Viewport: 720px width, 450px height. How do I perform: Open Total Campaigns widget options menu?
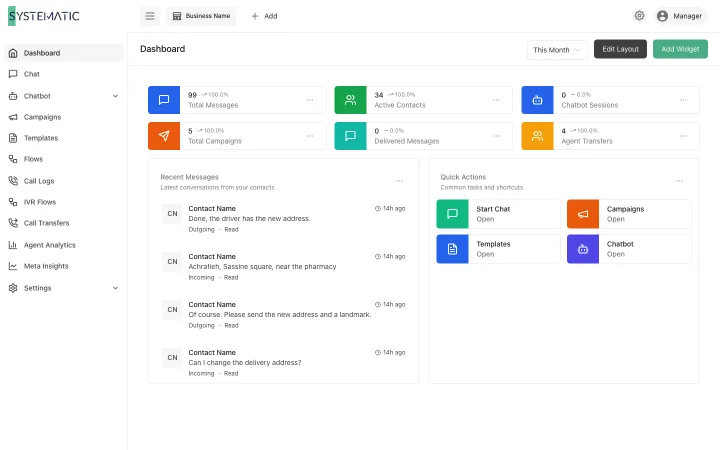tap(310, 136)
